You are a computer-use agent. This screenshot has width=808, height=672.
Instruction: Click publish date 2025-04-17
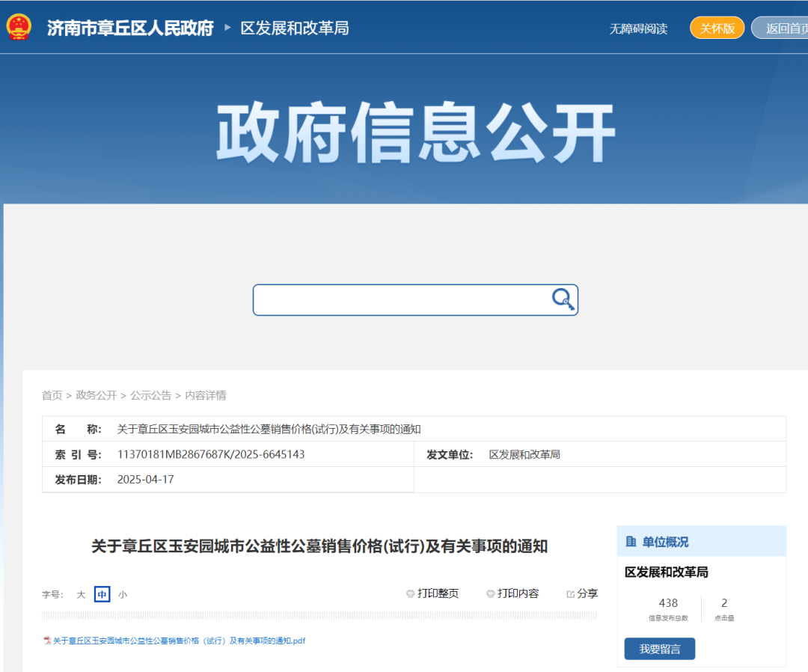145,480
